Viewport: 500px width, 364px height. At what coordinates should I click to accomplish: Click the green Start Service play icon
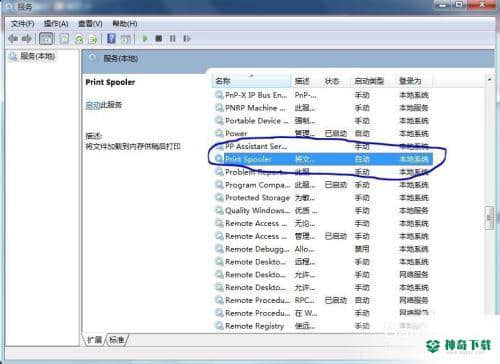coord(145,39)
